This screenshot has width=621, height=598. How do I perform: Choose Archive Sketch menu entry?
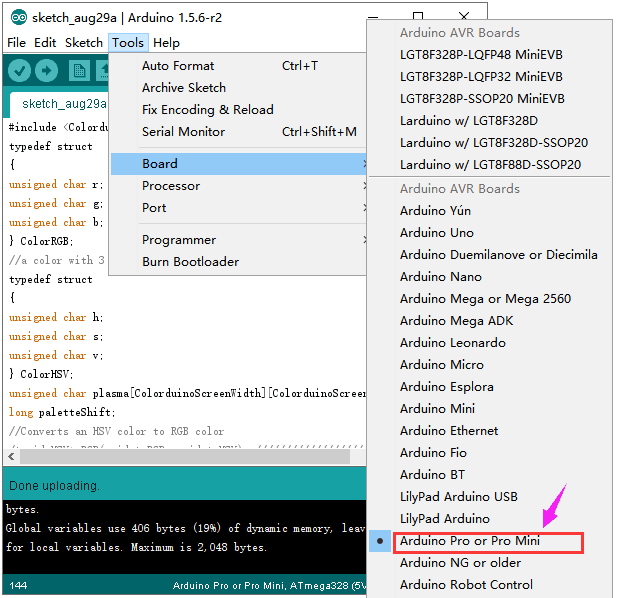click(x=239, y=88)
